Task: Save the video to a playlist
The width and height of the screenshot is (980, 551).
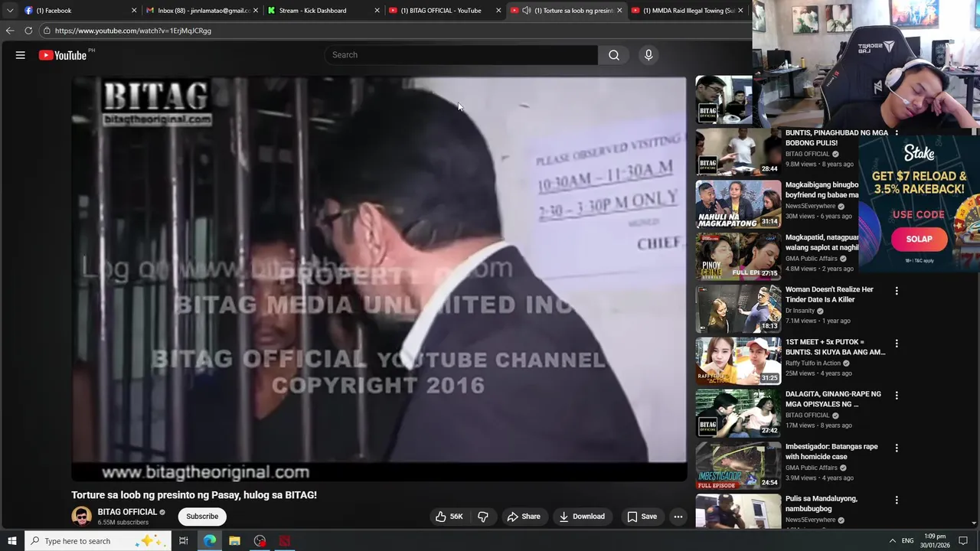Action: (x=642, y=517)
